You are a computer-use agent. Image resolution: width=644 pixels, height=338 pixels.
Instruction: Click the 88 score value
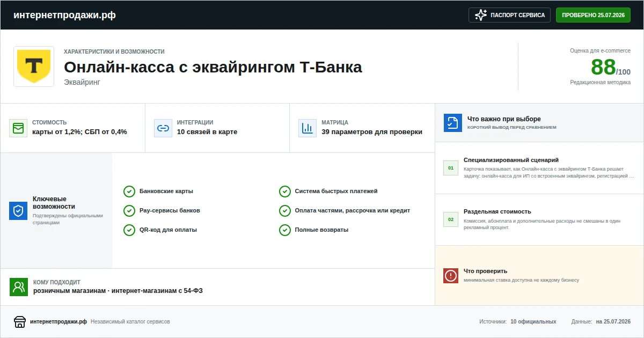click(x=603, y=68)
